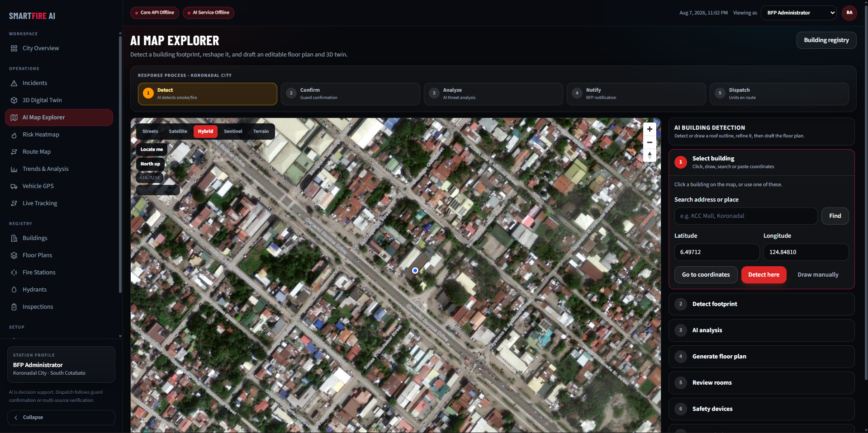
Task: Select the Notify response step
Action: pyautogui.click(x=636, y=94)
